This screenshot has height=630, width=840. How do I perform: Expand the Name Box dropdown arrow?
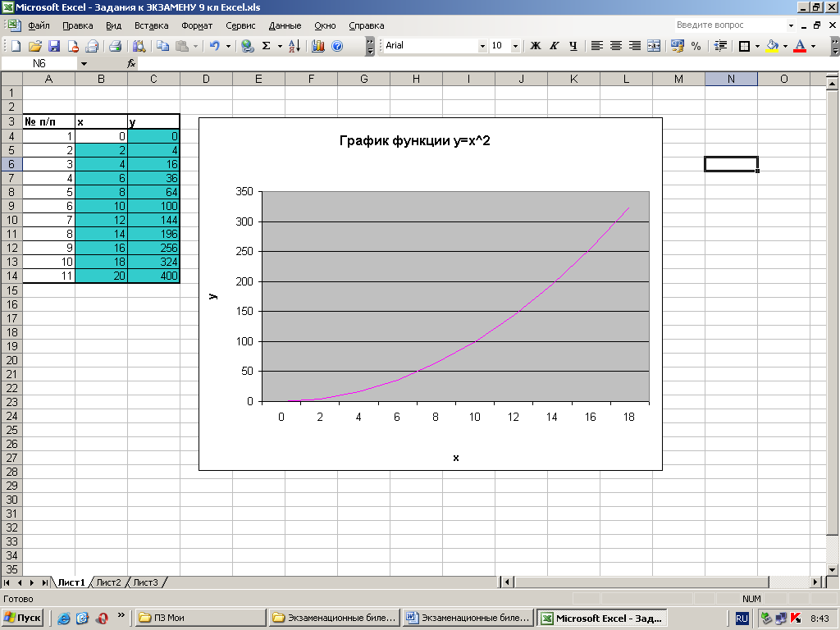coord(84,64)
